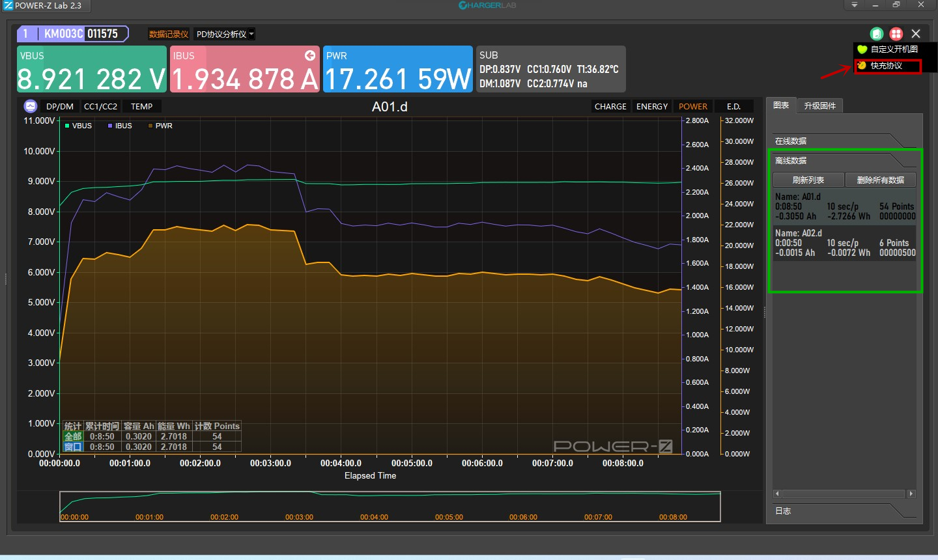Open the red four-square grid icon menu
Image resolution: width=938 pixels, height=560 pixels.
point(896,34)
